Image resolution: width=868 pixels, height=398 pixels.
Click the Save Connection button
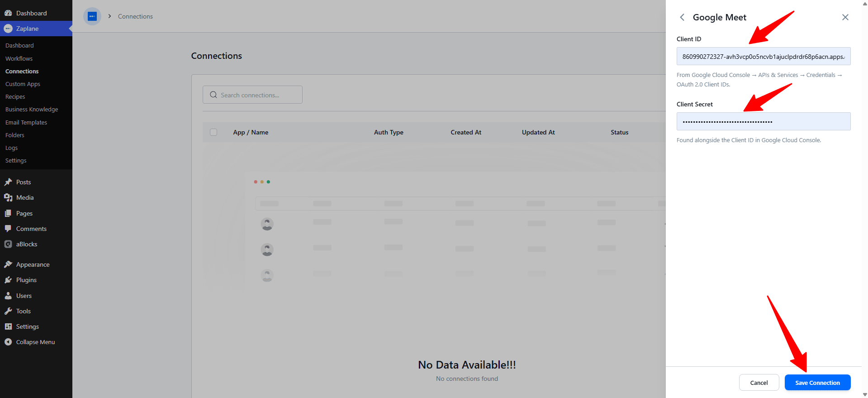tap(817, 383)
